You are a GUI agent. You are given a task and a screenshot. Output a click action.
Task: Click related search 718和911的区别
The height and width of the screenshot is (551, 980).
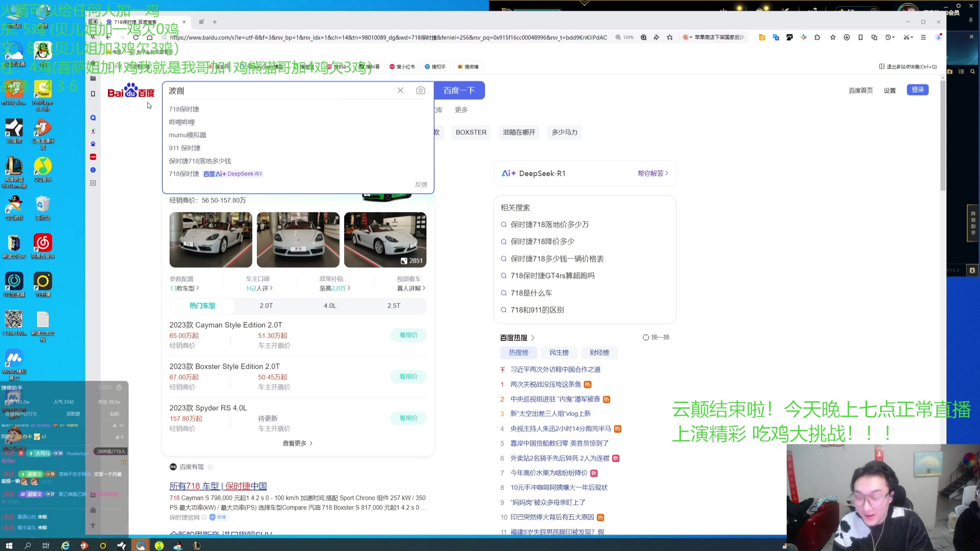pyautogui.click(x=537, y=310)
